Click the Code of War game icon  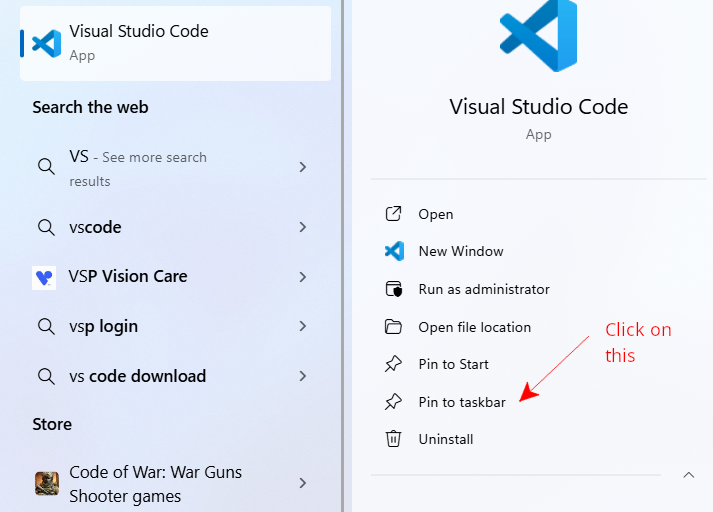click(47, 483)
